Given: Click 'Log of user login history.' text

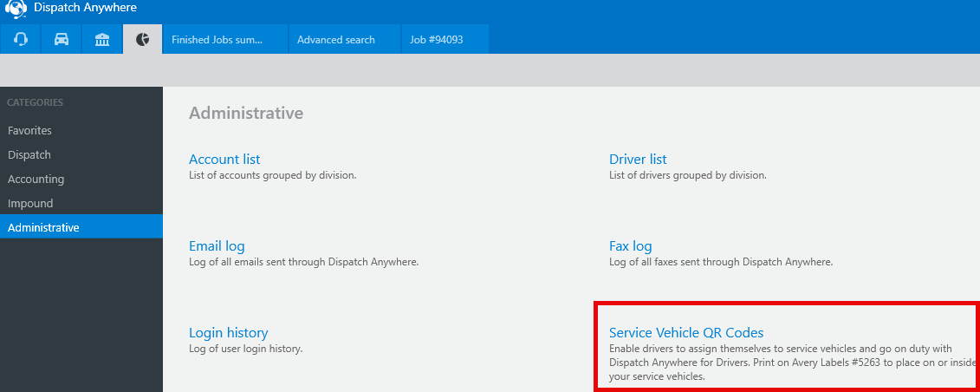Looking at the screenshot, I should [x=245, y=349].
